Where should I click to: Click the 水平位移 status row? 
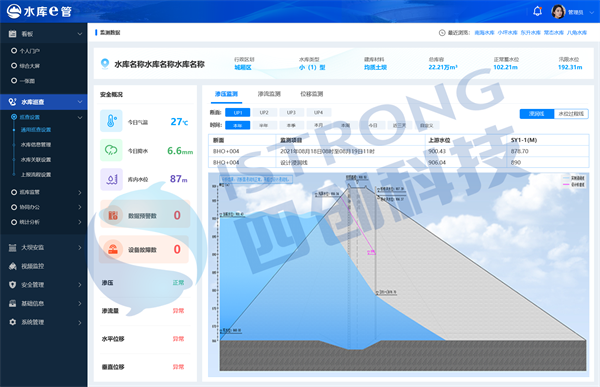(x=145, y=339)
